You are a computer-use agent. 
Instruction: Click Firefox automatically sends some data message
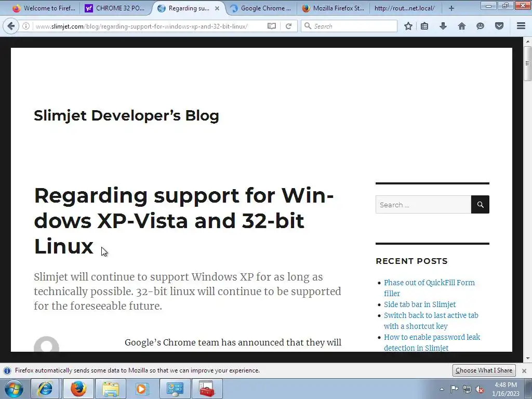[x=137, y=370]
